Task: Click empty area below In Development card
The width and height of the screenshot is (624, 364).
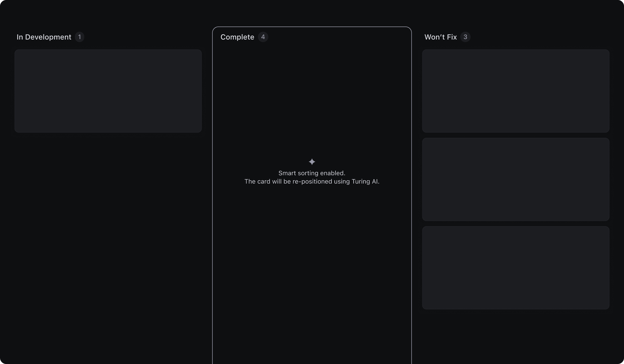Action: 108,223
